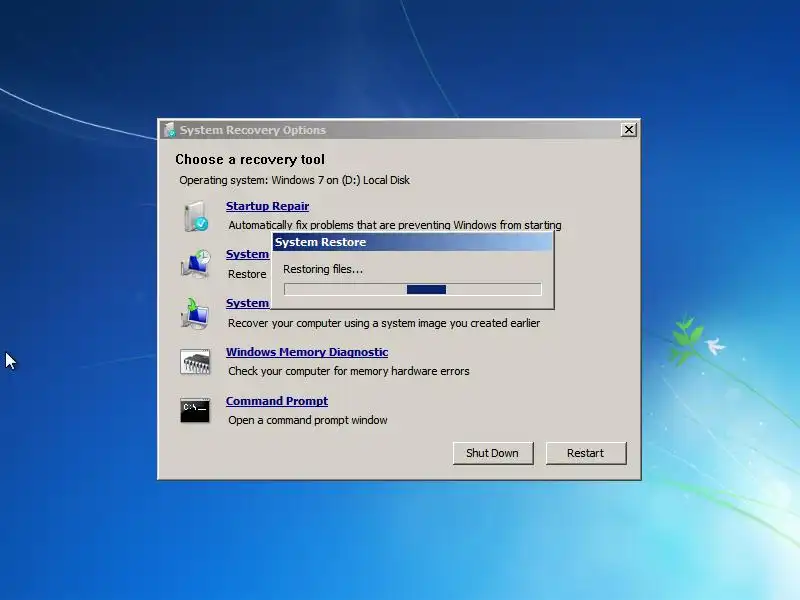
Task: Click 'Recover your computer using a system image' text
Action: (384, 323)
